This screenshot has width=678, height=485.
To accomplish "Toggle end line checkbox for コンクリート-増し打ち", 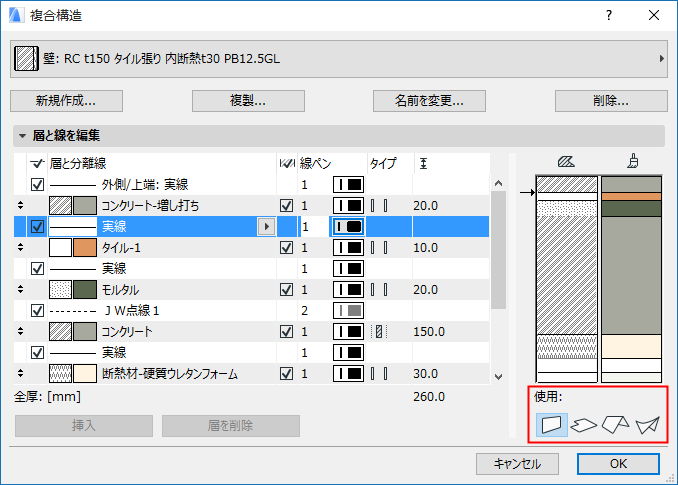I will [286, 206].
